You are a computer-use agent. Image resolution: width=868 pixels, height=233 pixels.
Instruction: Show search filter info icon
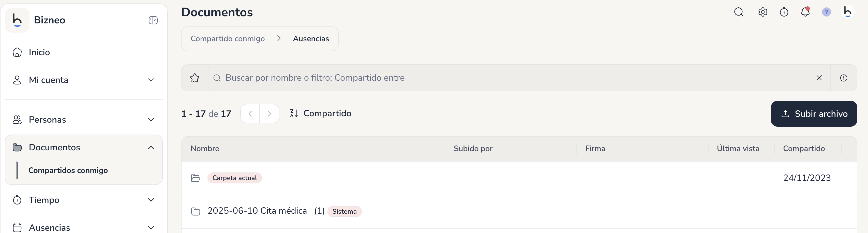(843, 78)
